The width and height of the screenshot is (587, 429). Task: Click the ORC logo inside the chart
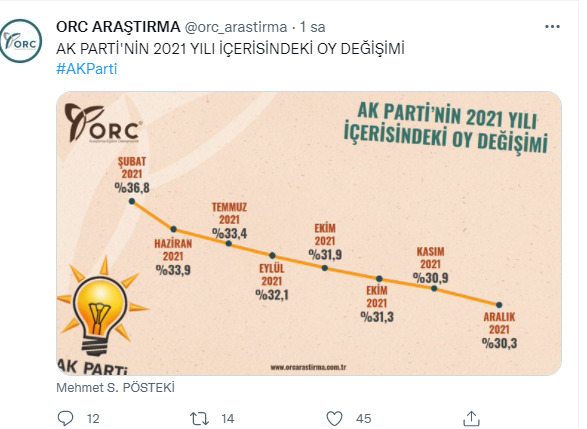103,122
